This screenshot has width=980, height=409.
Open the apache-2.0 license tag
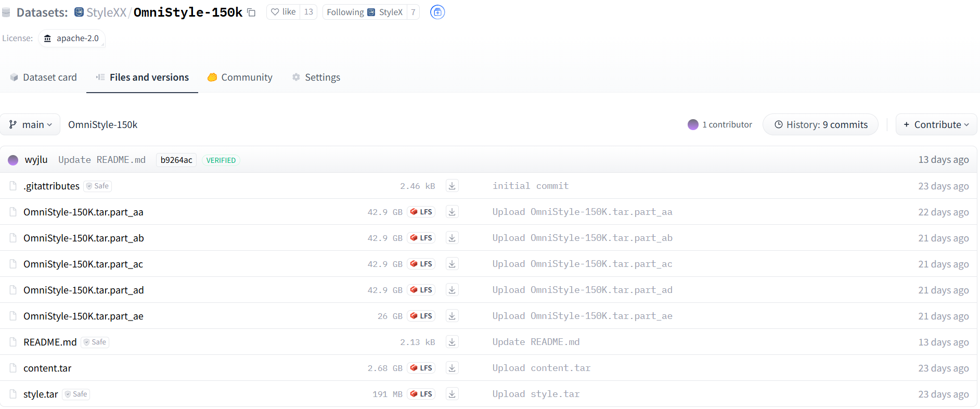point(72,39)
